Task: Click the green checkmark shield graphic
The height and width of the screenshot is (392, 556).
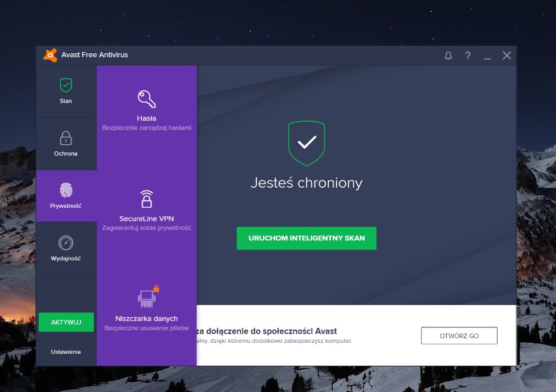Action: point(306,142)
